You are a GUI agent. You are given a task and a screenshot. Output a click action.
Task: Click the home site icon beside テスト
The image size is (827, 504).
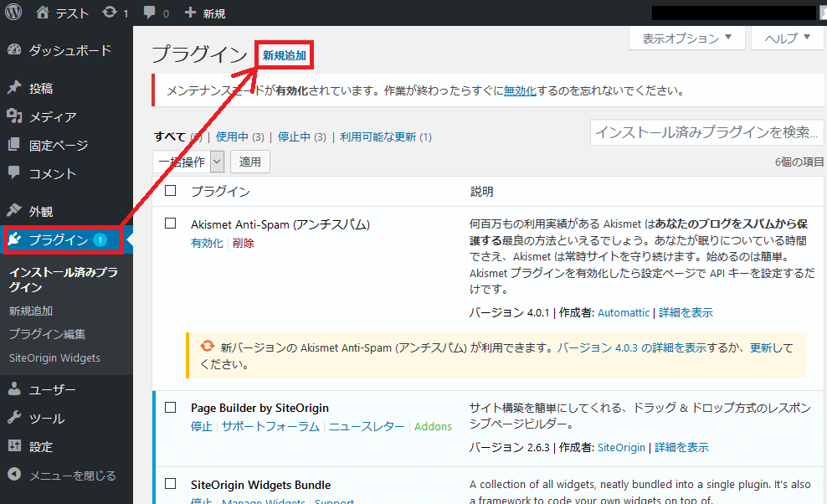tap(43, 12)
